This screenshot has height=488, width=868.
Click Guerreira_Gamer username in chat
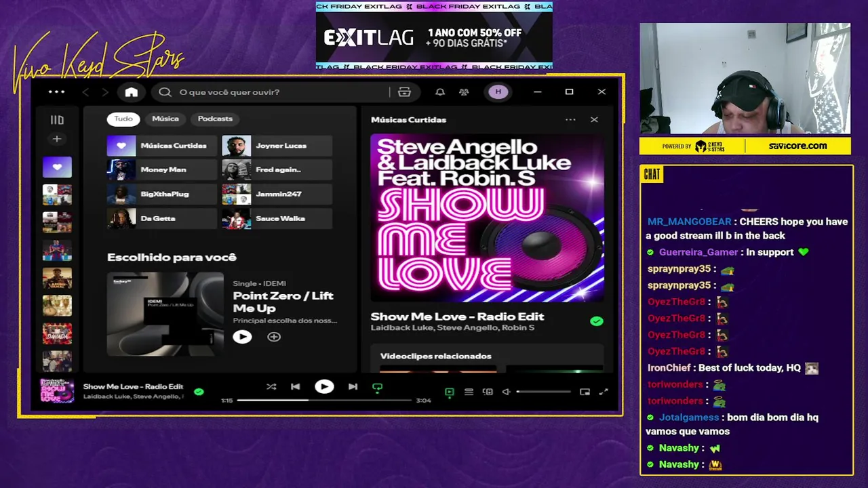(x=698, y=252)
